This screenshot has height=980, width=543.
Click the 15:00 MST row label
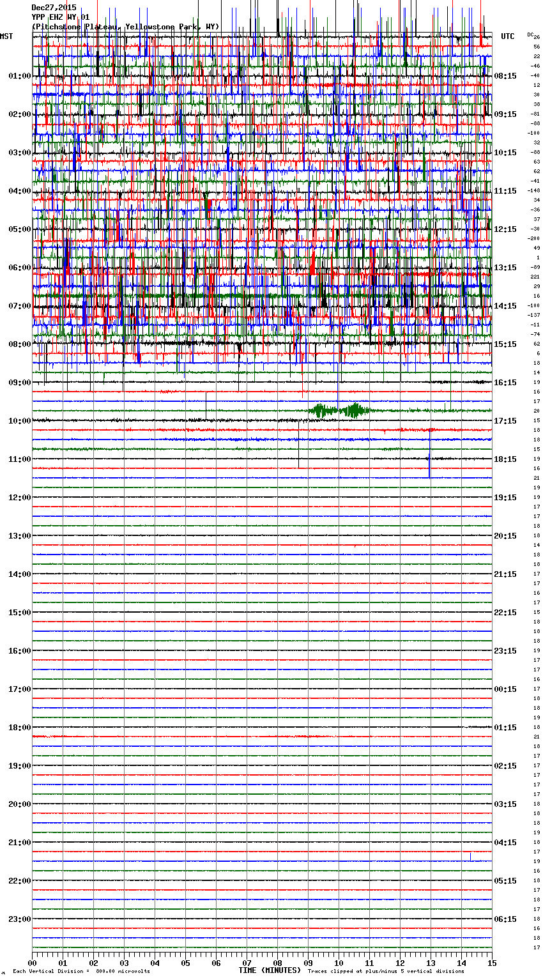coord(19,613)
